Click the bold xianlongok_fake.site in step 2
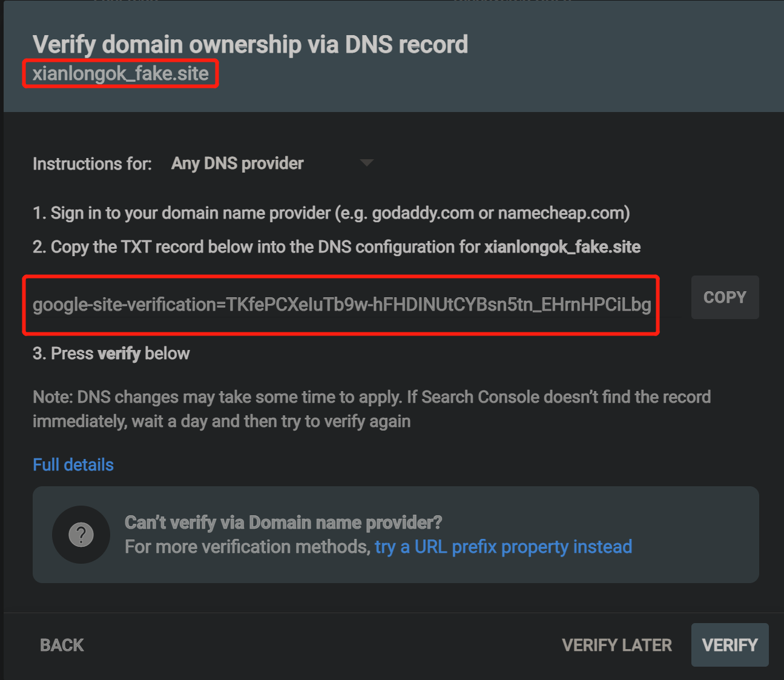This screenshot has height=680, width=784. point(562,247)
